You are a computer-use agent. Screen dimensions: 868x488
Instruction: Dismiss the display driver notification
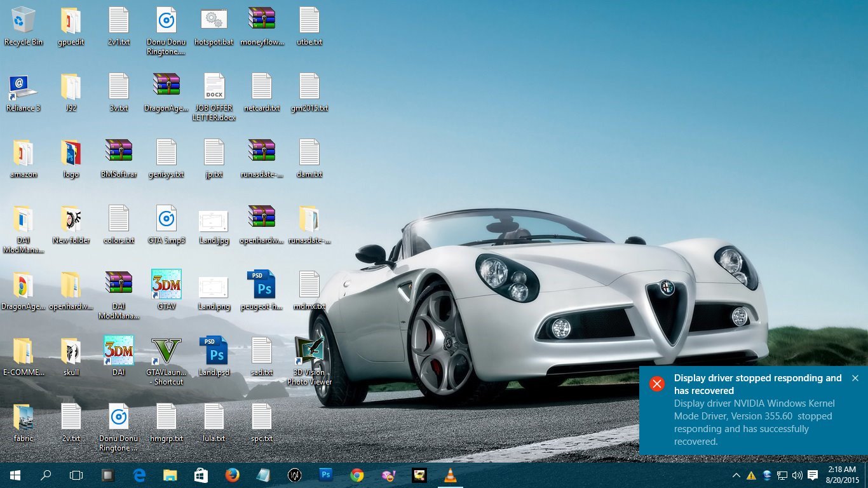coord(855,378)
